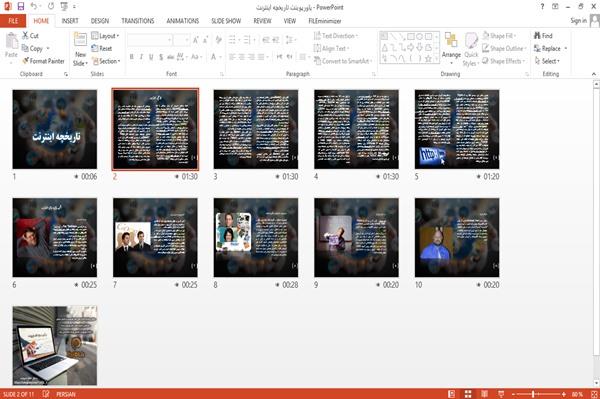Open the Shape Fill dropdown
Screen dimensions: 600x399
tap(499, 36)
